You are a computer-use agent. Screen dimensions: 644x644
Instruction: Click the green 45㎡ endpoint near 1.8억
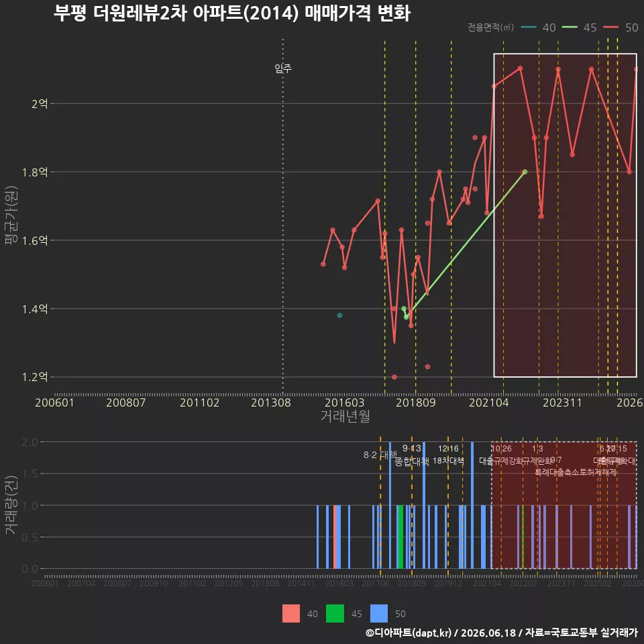[525, 172]
